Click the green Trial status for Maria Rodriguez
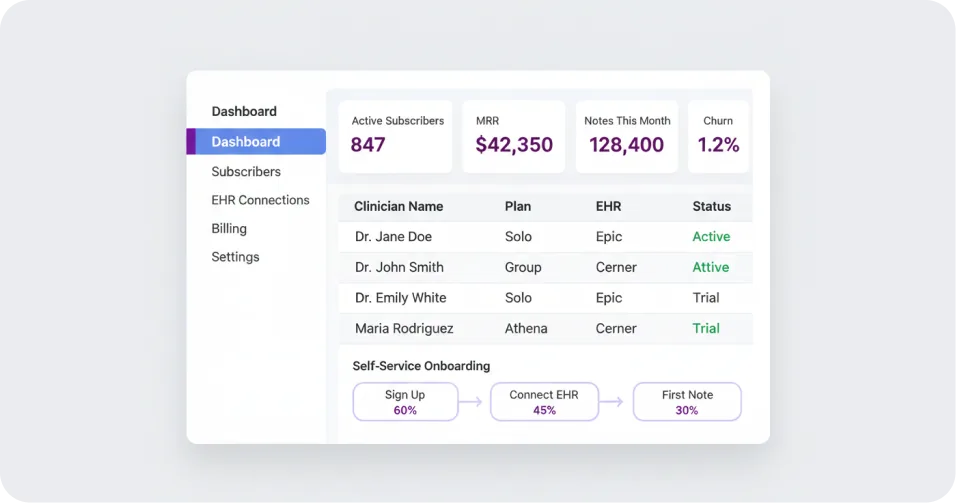Screen dimensions: 956x503 pyautogui.click(x=705, y=328)
